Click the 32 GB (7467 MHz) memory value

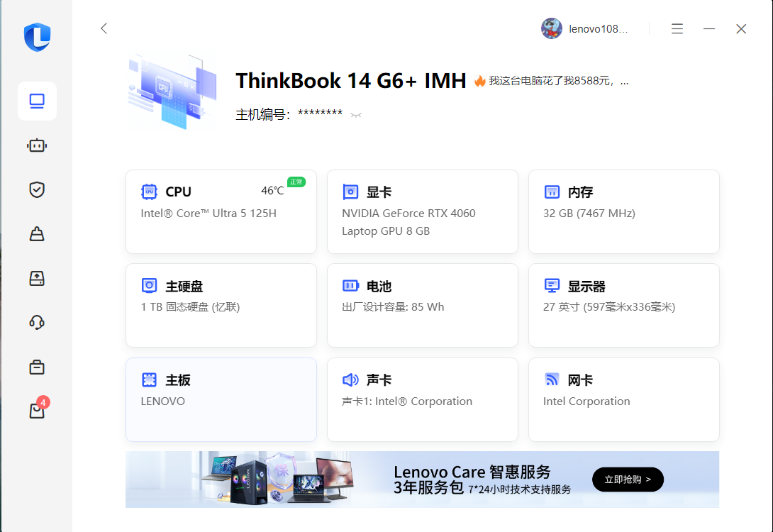click(x=589, y=214)
